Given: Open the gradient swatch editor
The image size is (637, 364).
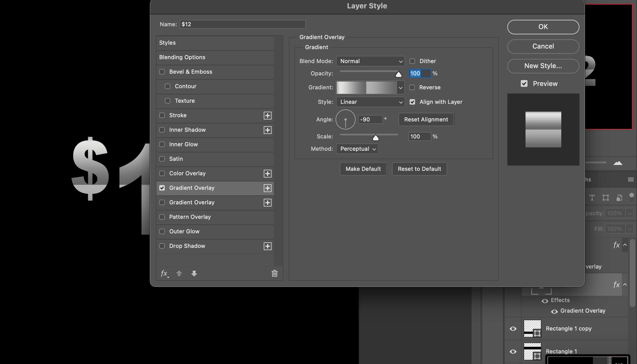Looking at the screenshot, I should pyautogui.click(x=366, y=87).
